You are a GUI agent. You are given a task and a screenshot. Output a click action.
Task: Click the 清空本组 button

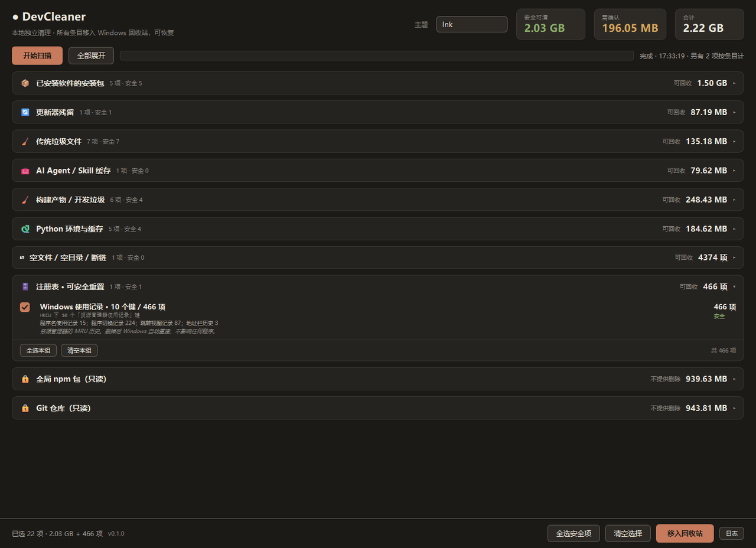(79, 350)
